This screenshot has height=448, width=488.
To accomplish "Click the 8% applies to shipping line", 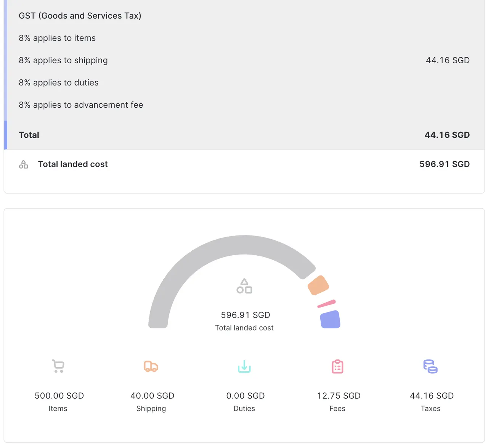I will (63, 60).
